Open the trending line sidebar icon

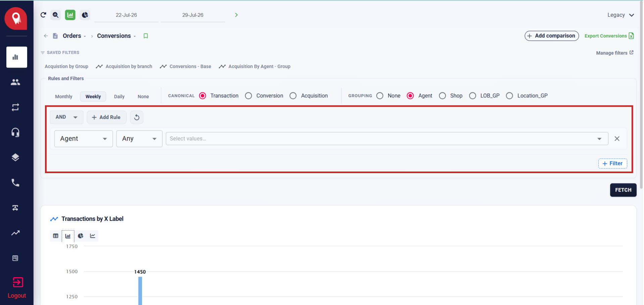click(15, 233)
